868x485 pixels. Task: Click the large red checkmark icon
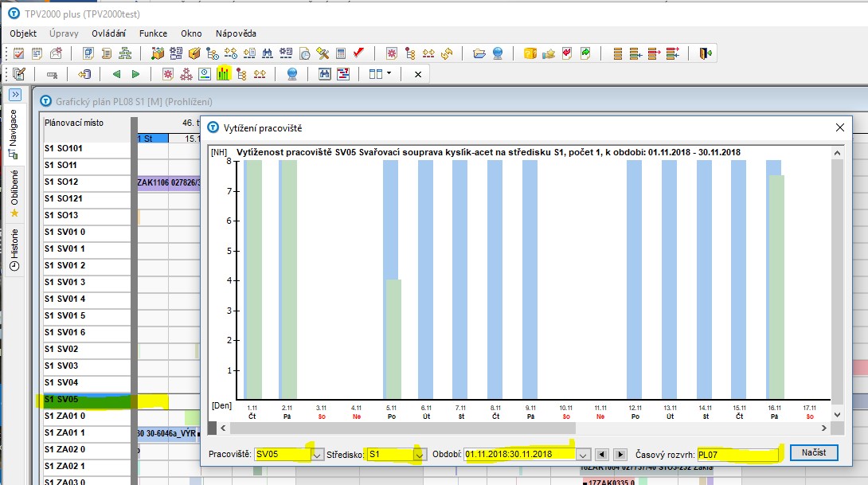pos(358,53)
